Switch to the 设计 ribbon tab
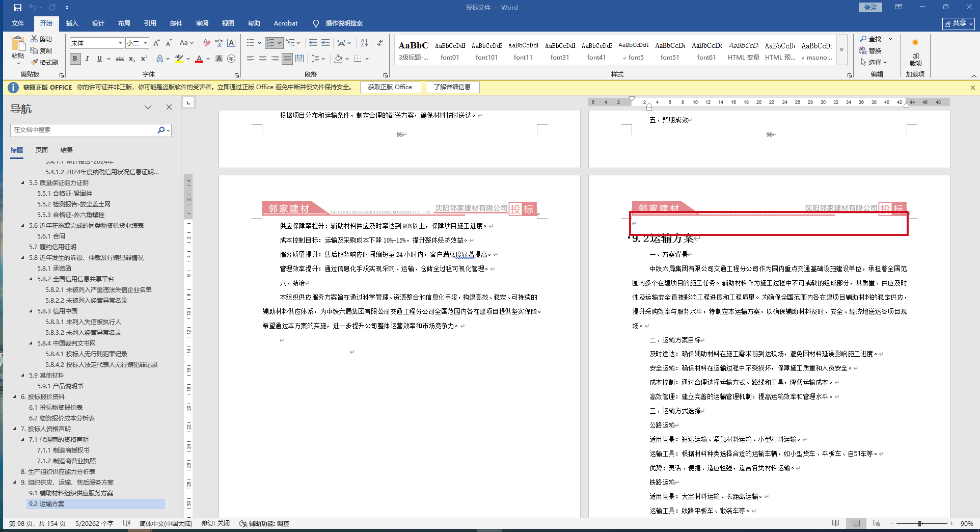Viewport: 980px width, 532px height. coord(98,23)
